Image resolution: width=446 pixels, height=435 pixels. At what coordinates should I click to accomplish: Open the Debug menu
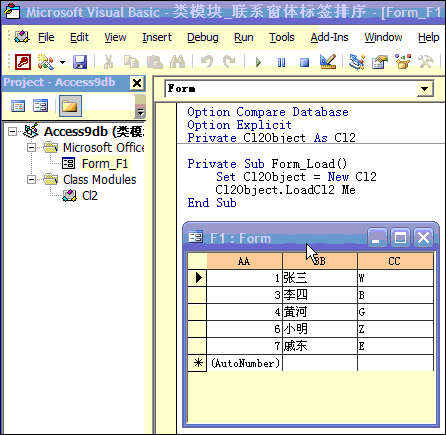click(203, 37)
